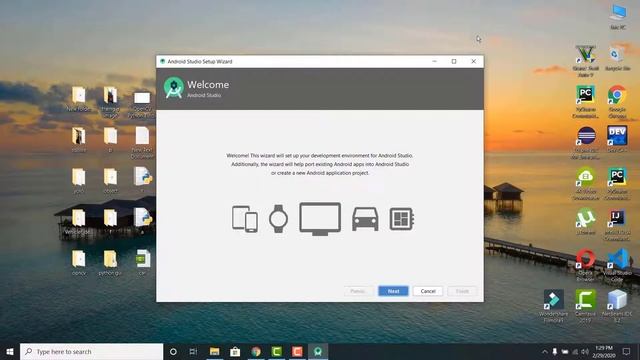Viewport: 640px width, 360px height.
Task: Select the Google Chrome desktop shortcut
Action: tap(617, 101)
